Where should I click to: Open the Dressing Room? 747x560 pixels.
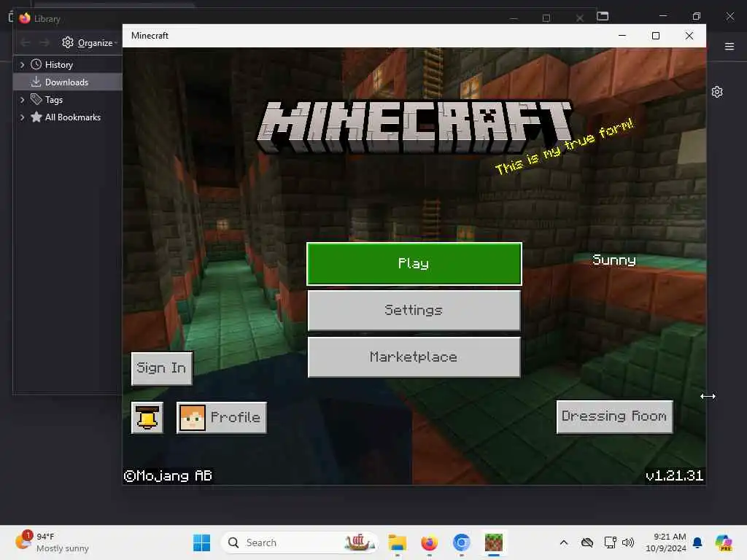tap(614, 416)
